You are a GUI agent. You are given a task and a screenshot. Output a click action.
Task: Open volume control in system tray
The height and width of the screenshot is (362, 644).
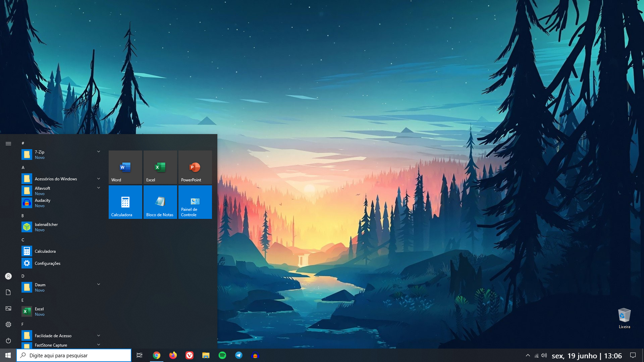pyautogui.click(x=544, y=355)
